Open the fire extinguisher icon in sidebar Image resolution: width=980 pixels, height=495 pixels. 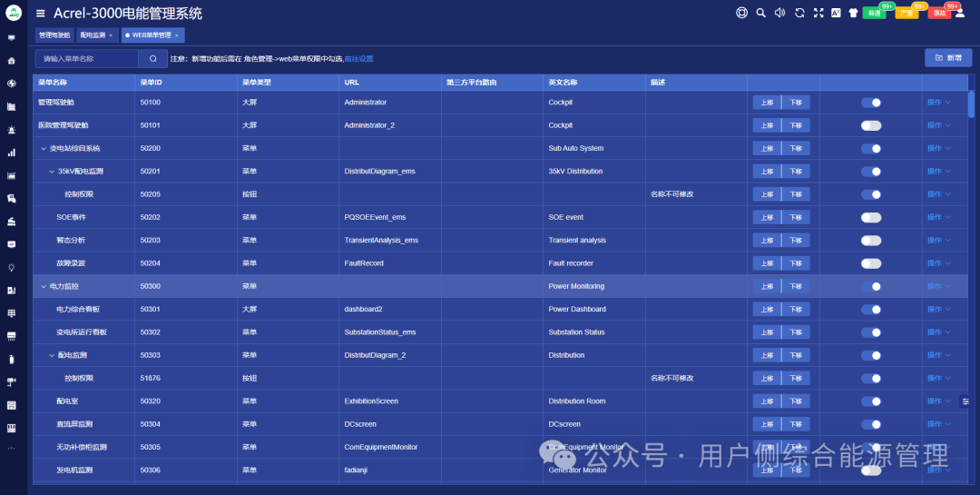(11, 359)
